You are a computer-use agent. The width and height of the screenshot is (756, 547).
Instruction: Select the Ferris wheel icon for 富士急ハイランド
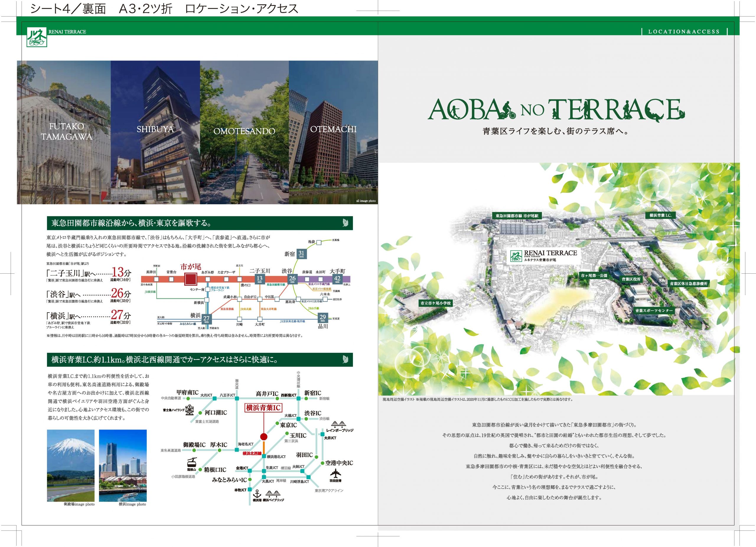pyautogui.click(x=190, y=410)
